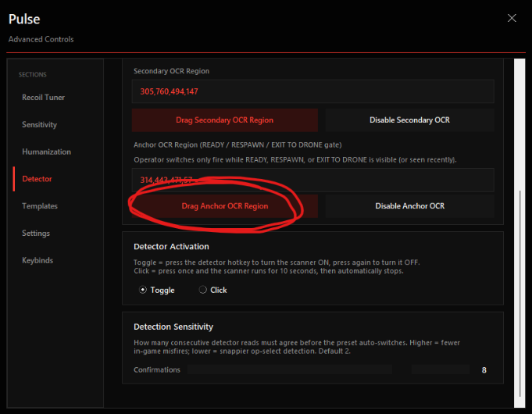Click the Confirmations label

157,370
